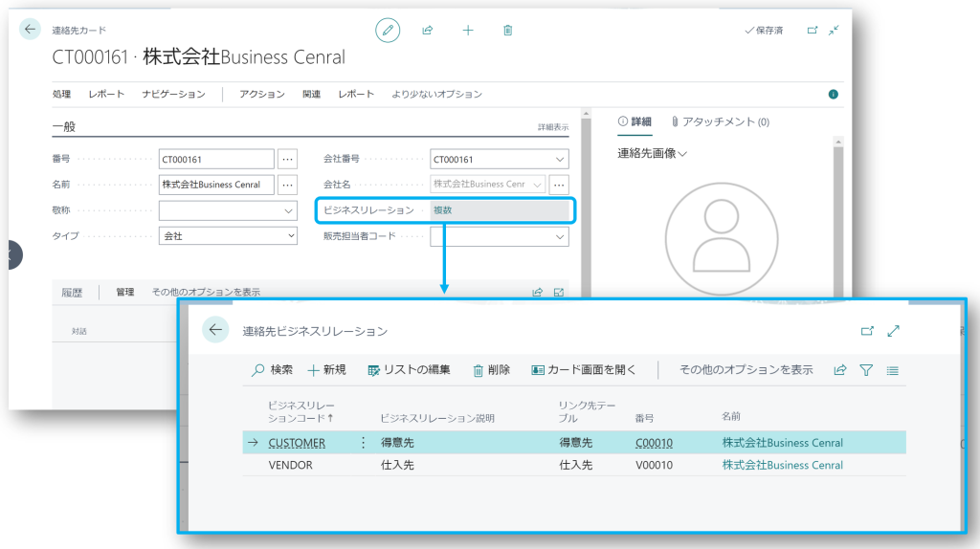Click 削除 delete in relation list
The image size is (980, 549).
[x=491, y=370]
